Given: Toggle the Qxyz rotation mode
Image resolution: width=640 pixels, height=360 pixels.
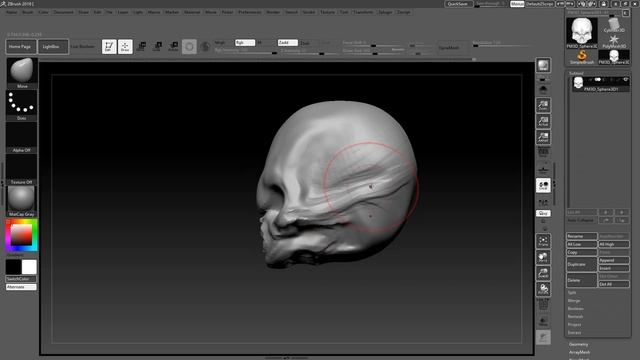Looking at the screenshot, I should 543,213.
